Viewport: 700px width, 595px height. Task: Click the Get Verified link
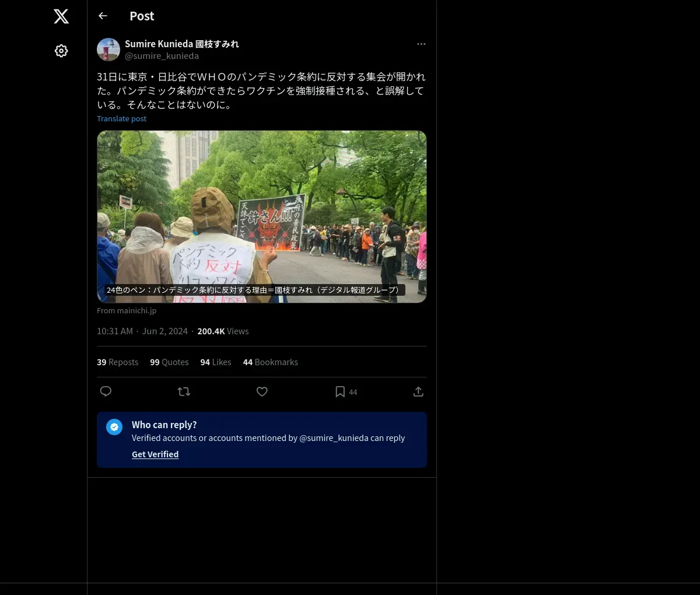pos(155,454)
